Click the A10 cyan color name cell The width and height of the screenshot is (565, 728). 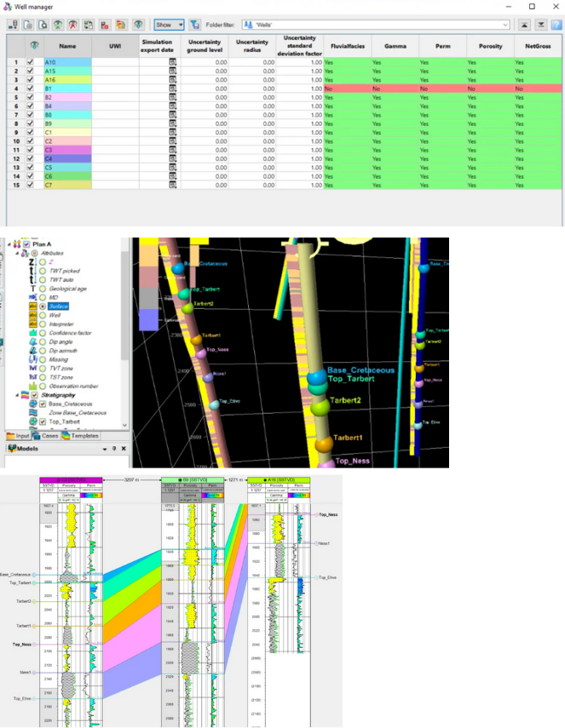[x=67, y=62]
